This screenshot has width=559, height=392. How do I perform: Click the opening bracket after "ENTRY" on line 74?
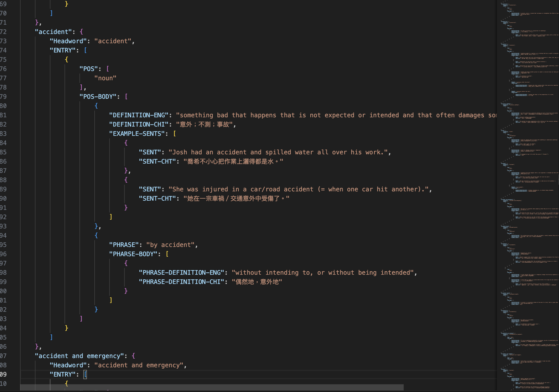pyautogui.click(x=85, y=50)
